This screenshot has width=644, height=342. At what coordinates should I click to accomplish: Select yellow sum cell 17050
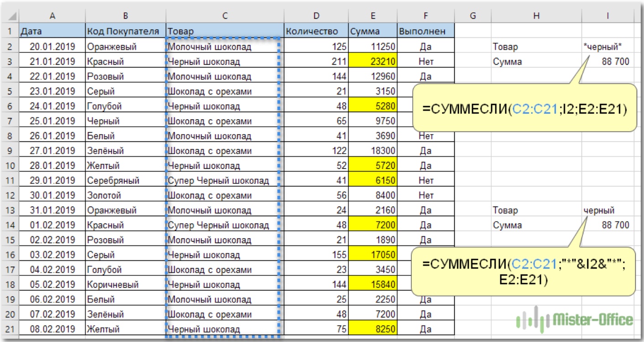[373, 255]
